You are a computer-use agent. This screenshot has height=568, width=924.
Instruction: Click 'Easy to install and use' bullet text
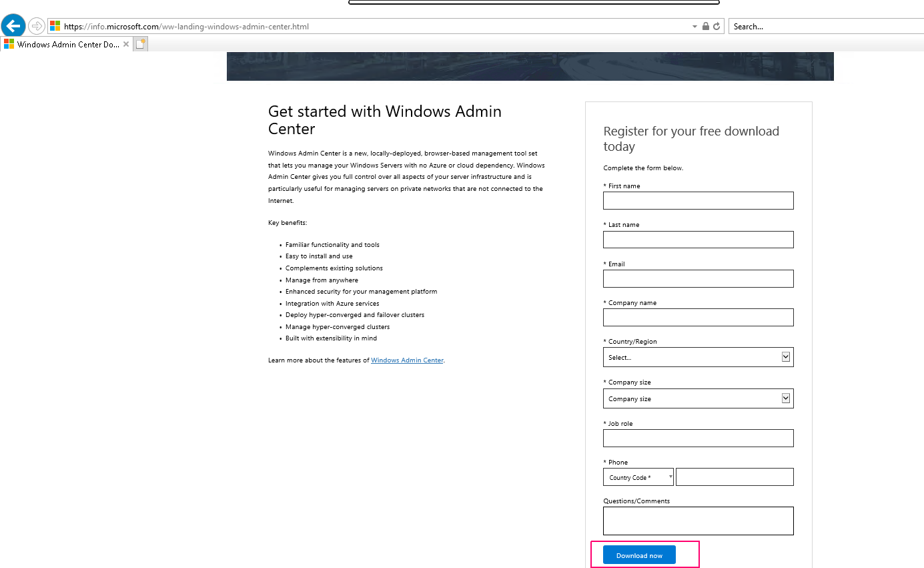coord(319,256)
